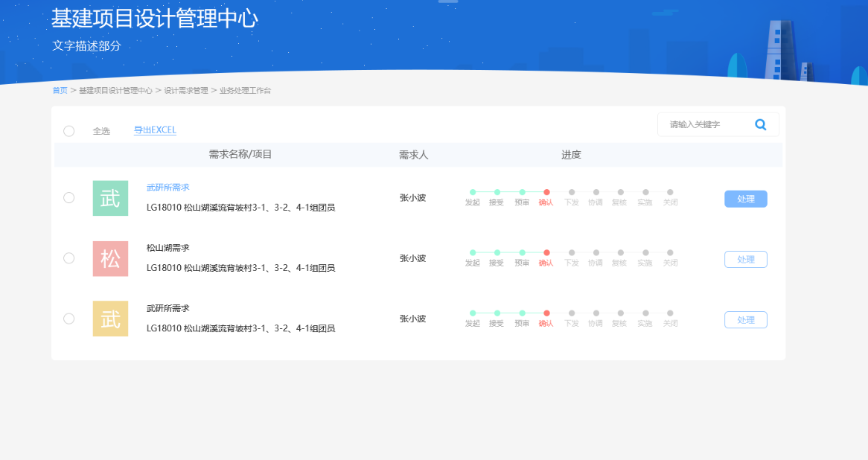Open 设计需求管理 breadcrumb item

point(186,90)
